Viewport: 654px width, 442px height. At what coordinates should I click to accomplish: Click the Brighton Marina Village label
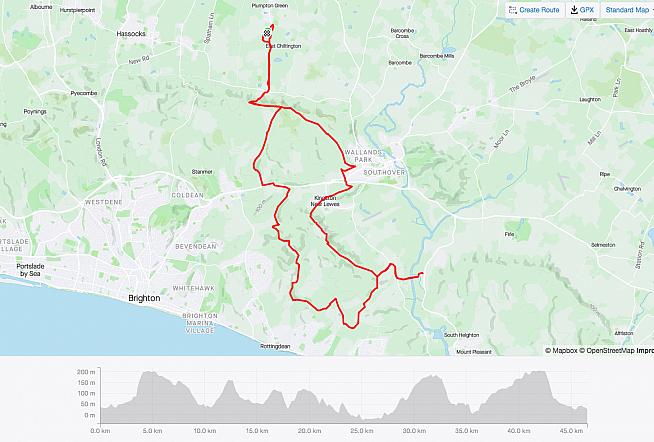[200, 323]
